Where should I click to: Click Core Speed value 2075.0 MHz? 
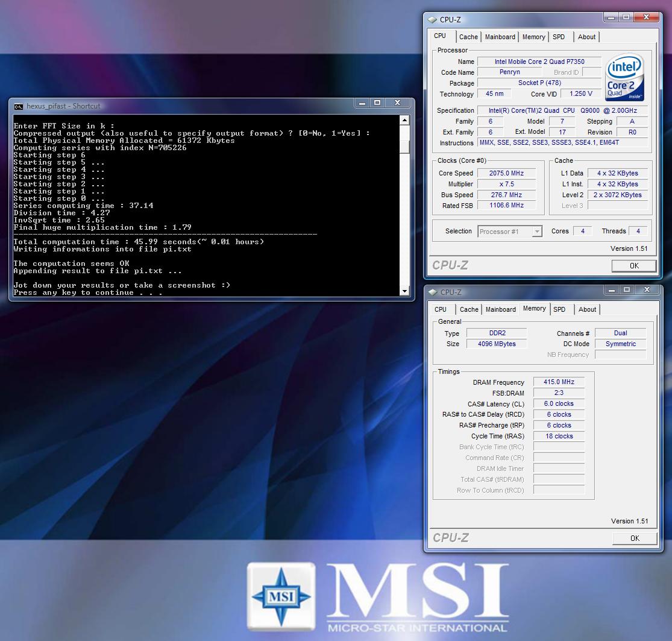pyautogui.click(x=507, y=173)
